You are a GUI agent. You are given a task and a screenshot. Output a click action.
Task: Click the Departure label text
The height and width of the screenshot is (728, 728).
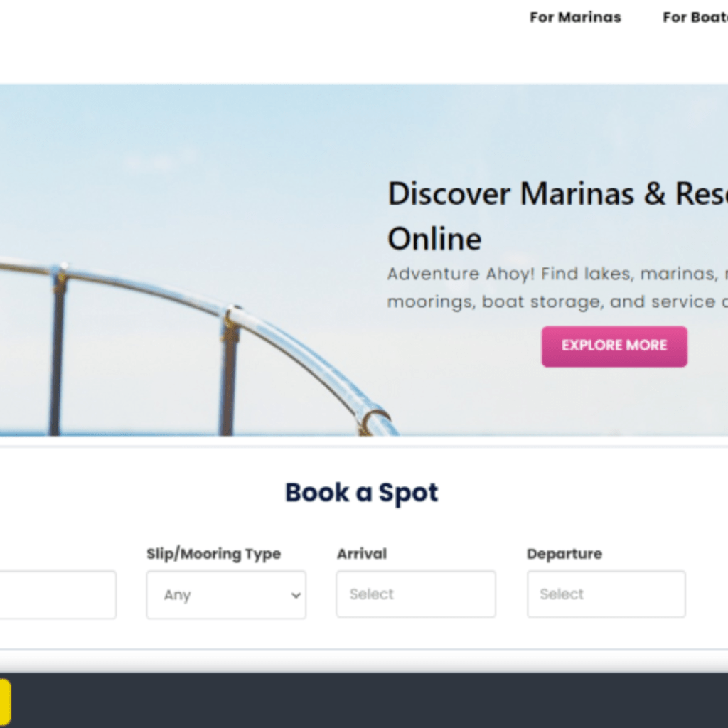[564, 554]
